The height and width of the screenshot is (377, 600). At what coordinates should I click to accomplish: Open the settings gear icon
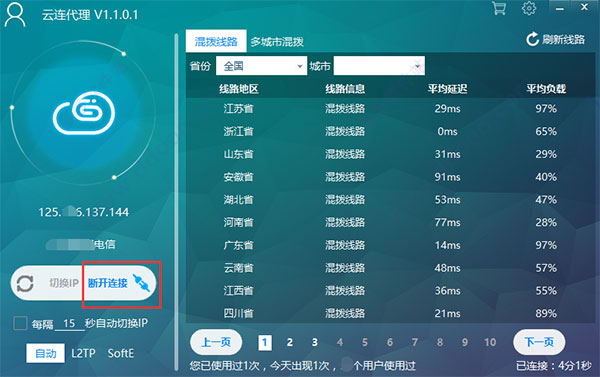pyautogui.click(x=529, y=8)
